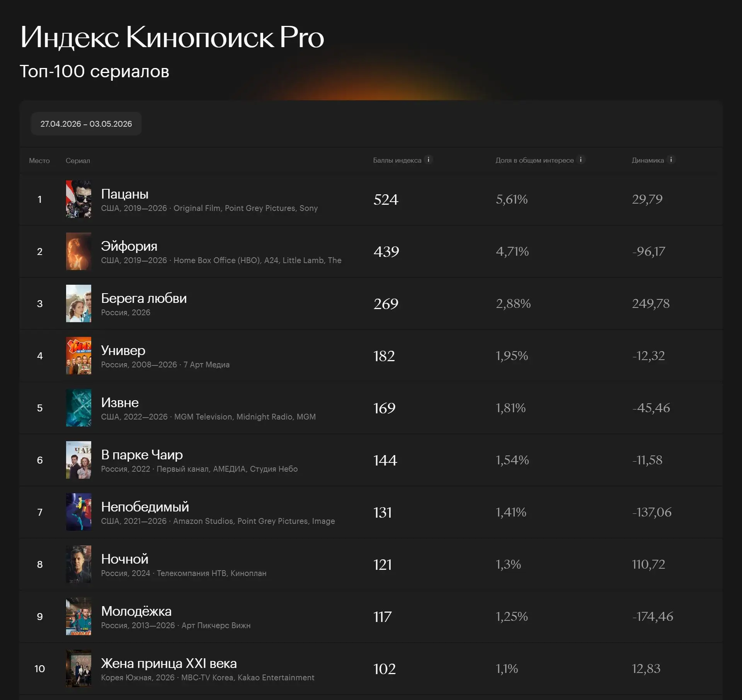Image resolution: width=742 pixels, height=700 pixels.
Task: Click info icon beside Доля в общем интересе
Action: [580, 160]
